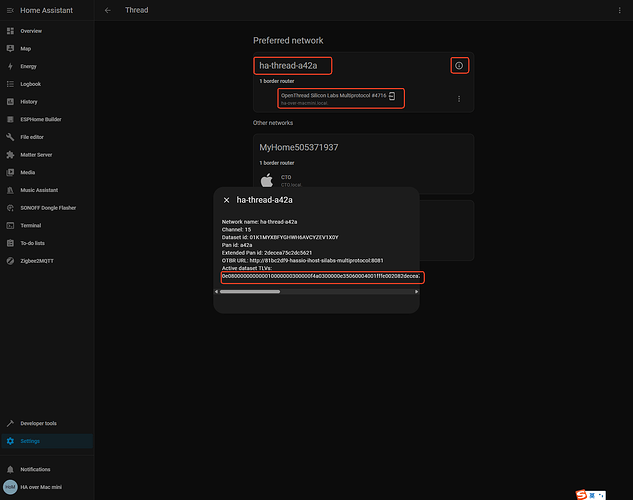Click the OTBR URL text in the dialog
The width and height of the screenshot is (633, 500).
click(x=302, y=261)
